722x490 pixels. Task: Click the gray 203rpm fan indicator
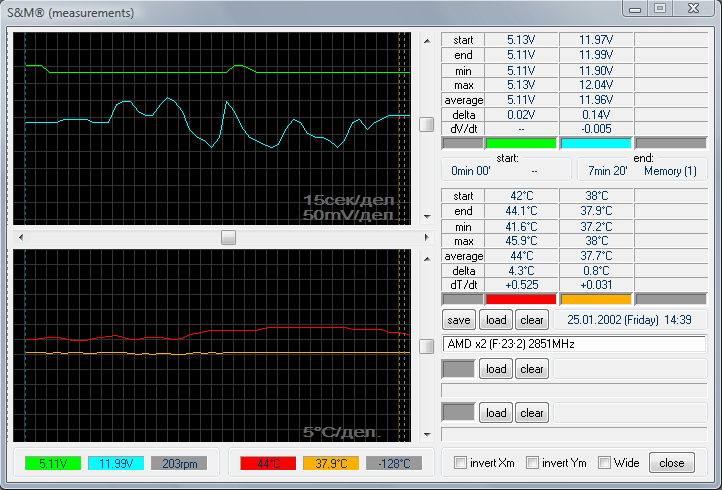[179, 463]
